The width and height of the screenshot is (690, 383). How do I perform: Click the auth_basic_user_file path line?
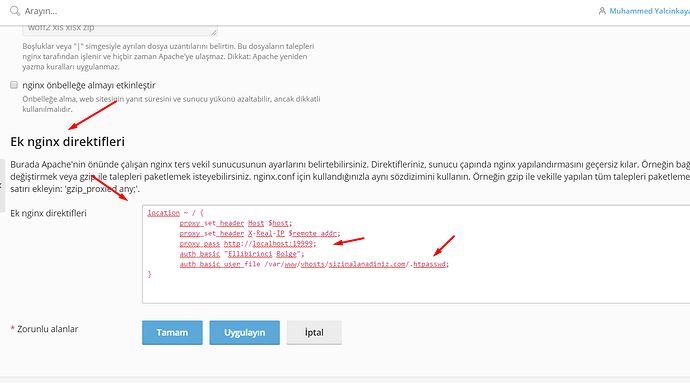click(314, 264)
